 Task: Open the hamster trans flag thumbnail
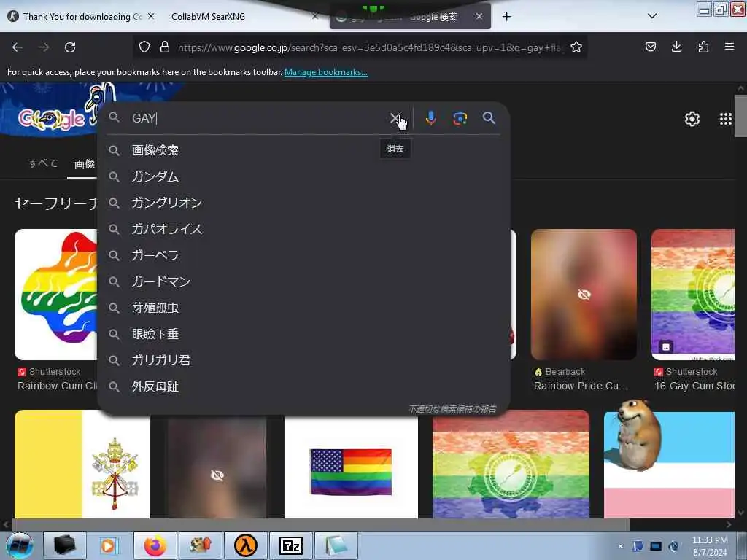669,464
